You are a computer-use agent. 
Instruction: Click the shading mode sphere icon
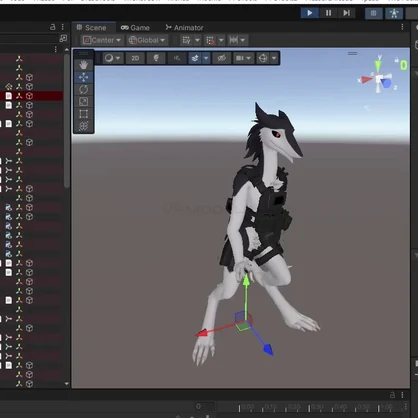coord(109,58)
